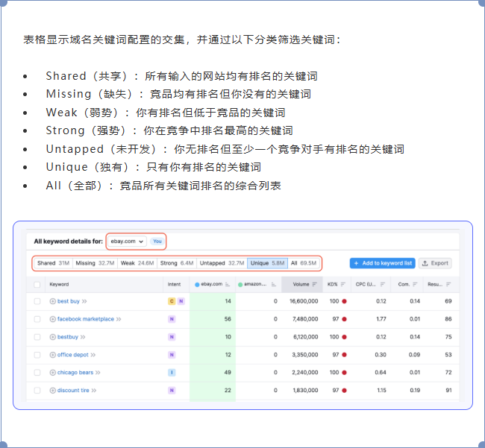Click the Add to keyword list button

(x=382, y=263)
